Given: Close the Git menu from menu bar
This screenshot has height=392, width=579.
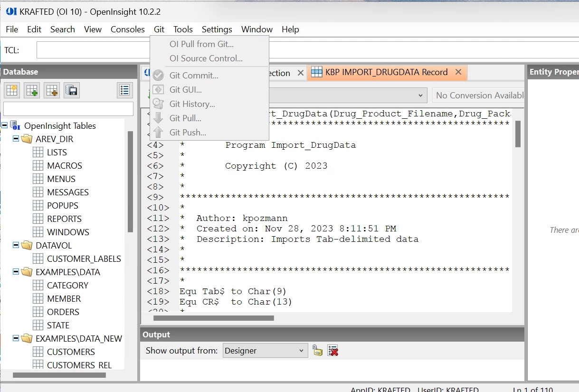Looking at the screenshot, I should 159,29.
